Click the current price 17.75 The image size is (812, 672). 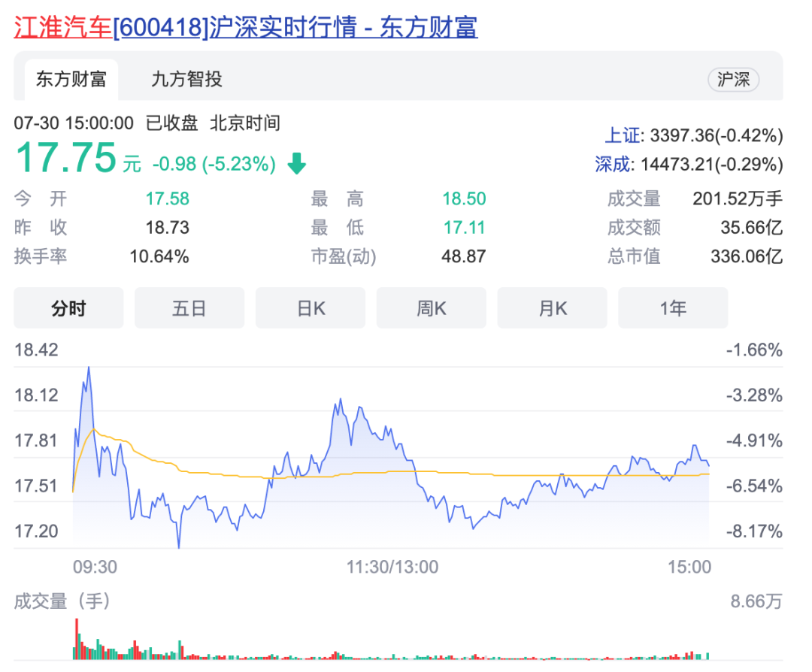66,157
